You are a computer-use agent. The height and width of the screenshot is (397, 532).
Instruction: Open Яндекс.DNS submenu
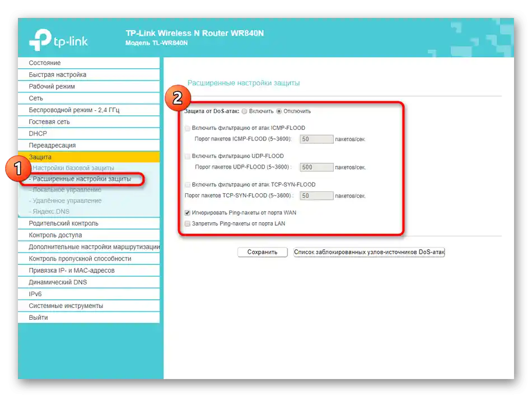point(50,212)
